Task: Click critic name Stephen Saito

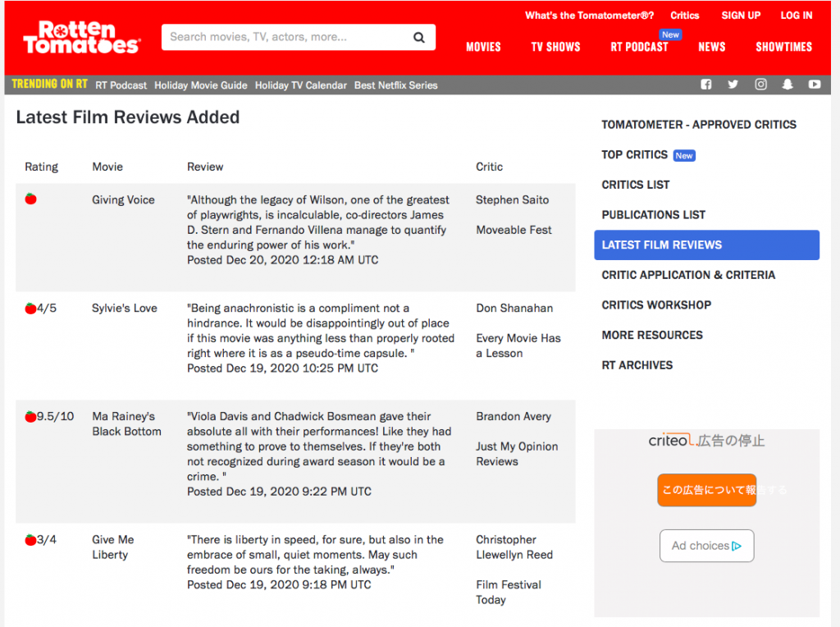Action: (x=512, y=199)
